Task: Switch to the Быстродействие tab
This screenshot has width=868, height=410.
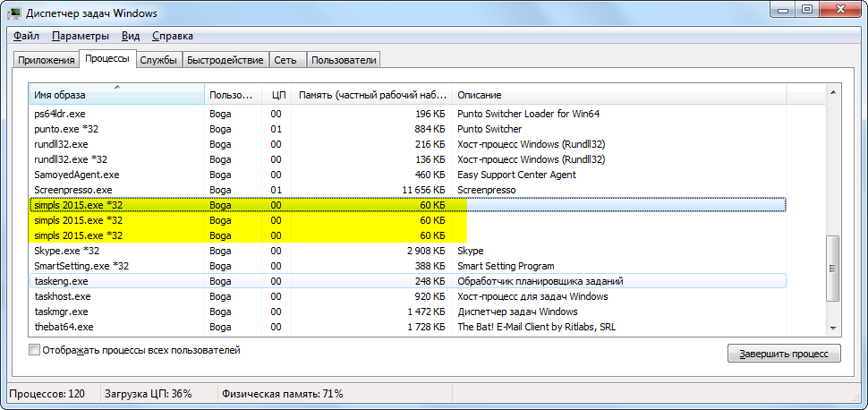Action: (x=226, y=60)
